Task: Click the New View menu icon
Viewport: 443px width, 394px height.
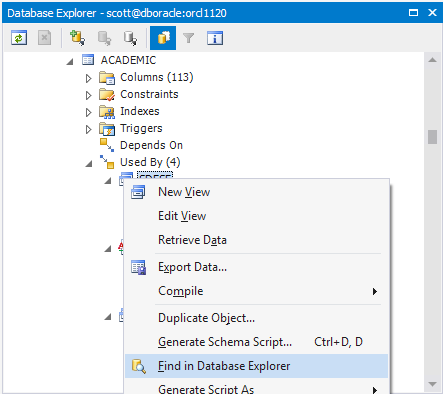Action: pyautogui.click(x=138, y=192)
